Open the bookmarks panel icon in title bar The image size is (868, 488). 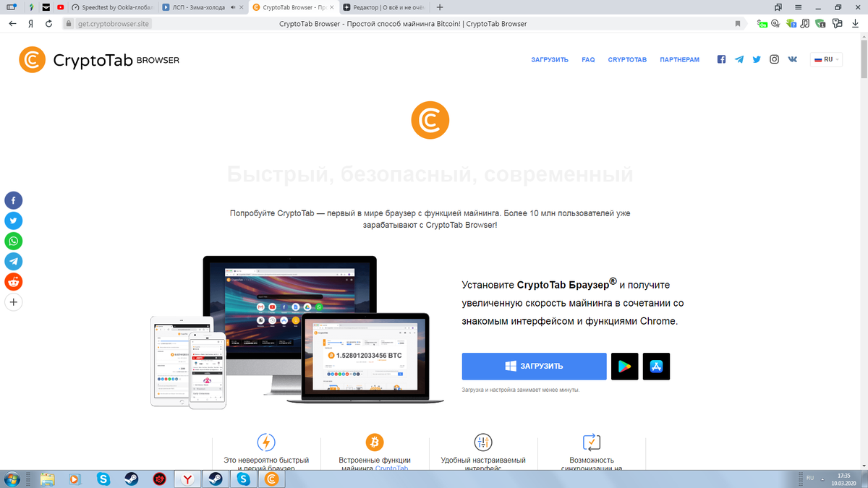click(778, 7)
